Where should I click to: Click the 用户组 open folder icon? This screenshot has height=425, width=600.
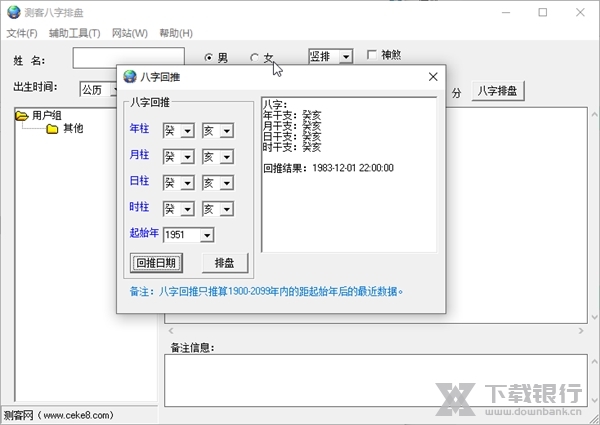pos(22,116)
